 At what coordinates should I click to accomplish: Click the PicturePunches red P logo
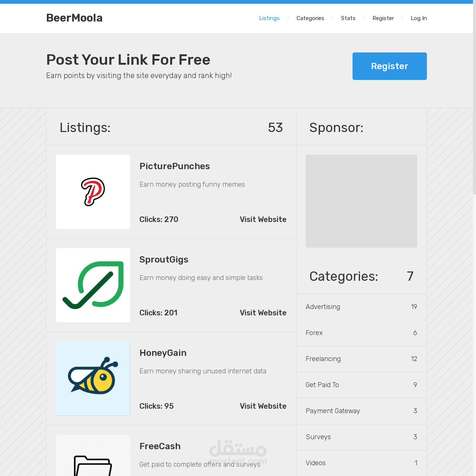[x=93, y=192]
